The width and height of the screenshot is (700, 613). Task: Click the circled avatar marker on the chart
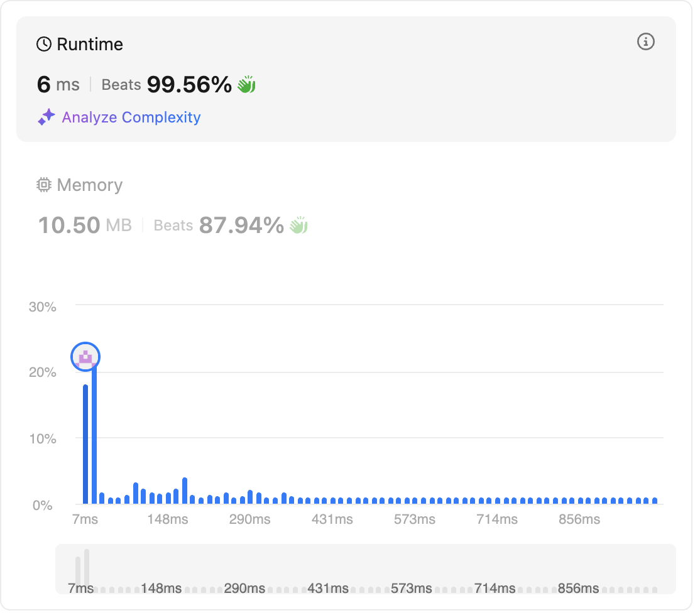[x=85, y=357]
